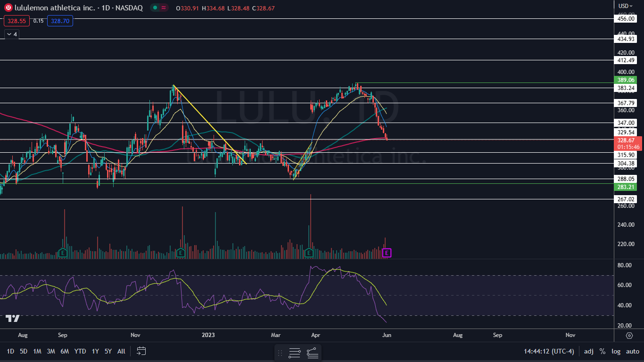
Task: Click the red sell price 328.55 button
Action: (17, 21)
